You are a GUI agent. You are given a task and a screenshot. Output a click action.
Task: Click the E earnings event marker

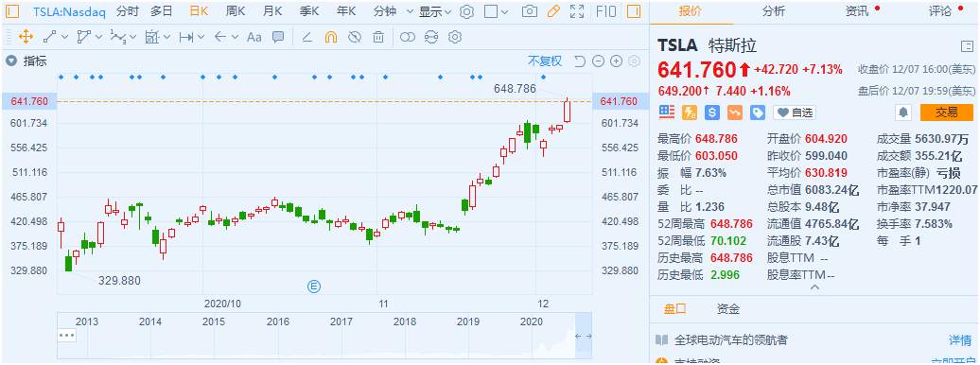coord(314,287)
